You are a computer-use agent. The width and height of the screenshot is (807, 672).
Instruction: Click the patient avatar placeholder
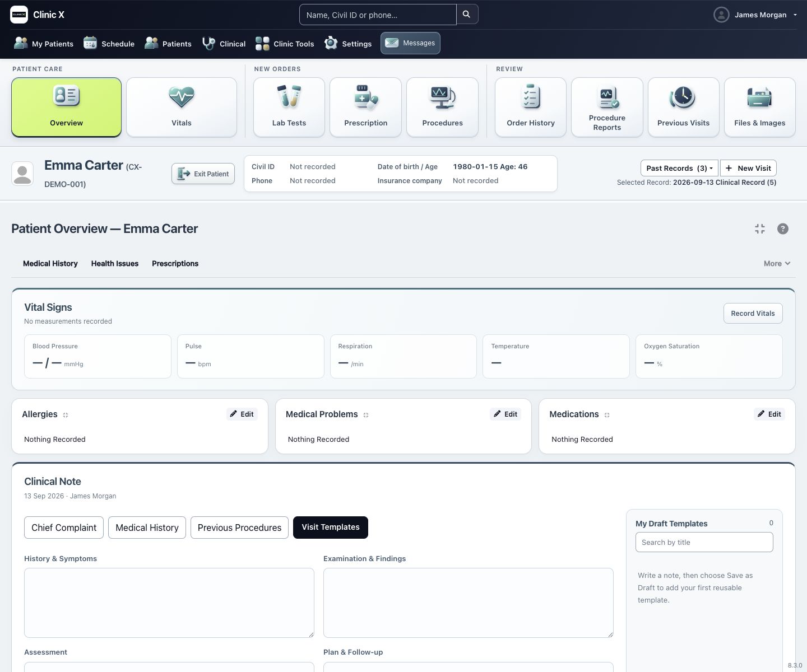(22, 174)
